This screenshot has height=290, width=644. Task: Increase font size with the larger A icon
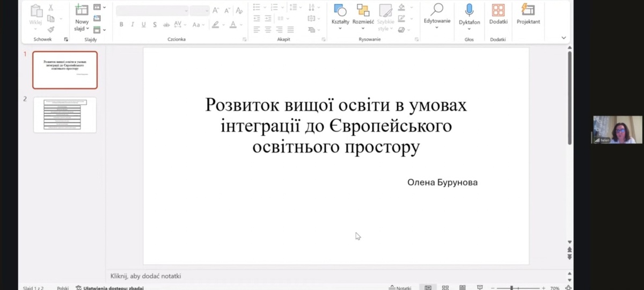(215, 10)
